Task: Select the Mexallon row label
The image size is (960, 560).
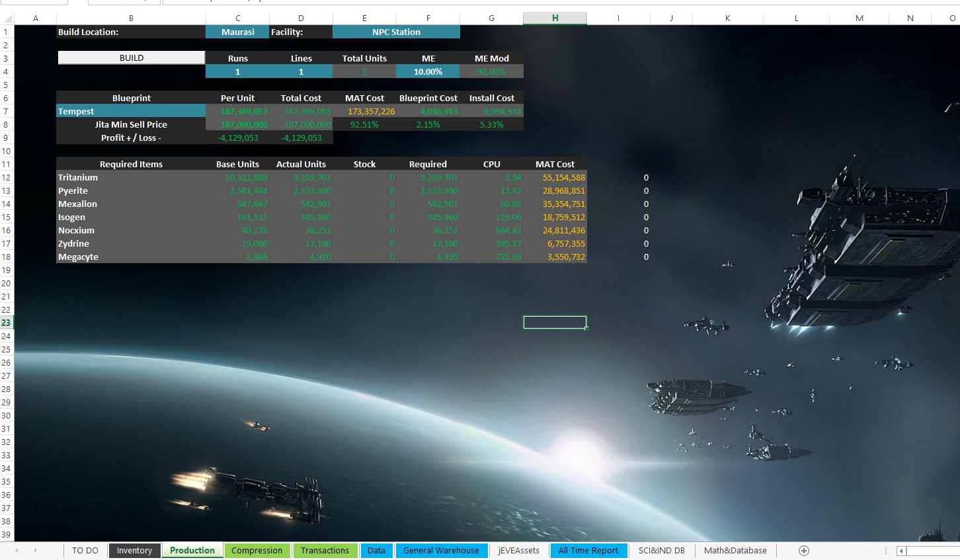Action: tap(131, 204)
